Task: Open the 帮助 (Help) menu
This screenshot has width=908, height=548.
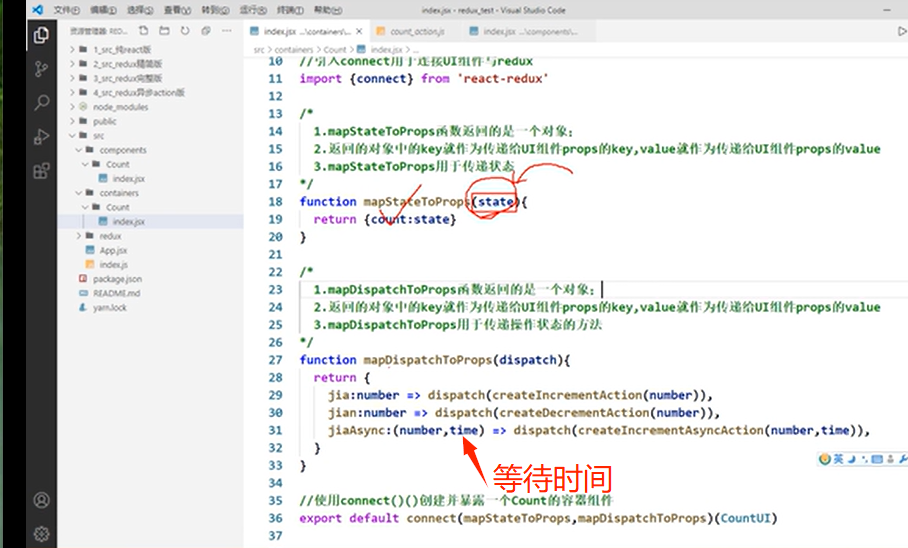Action: (327, 10)
